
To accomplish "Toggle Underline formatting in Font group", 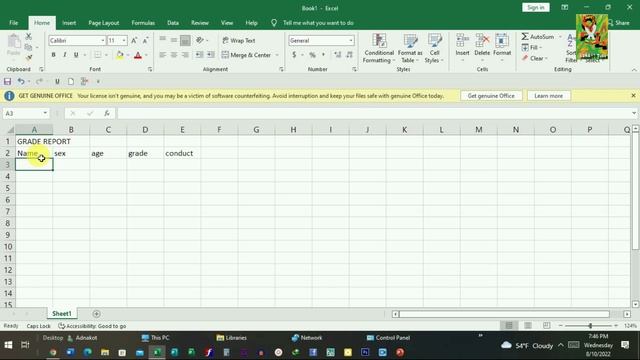I will pos(76,55).
